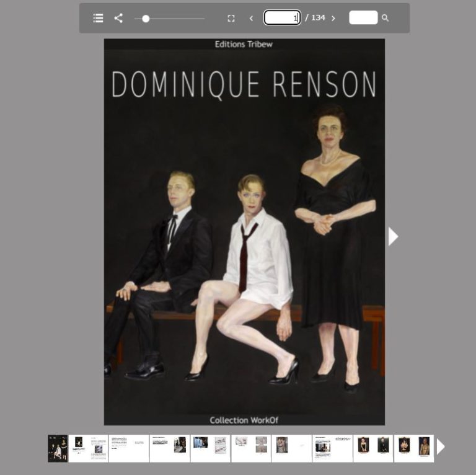476x475 pixels.
Task: Open the fifth thumbnail with blue photo
Action: tap(210, 448)
